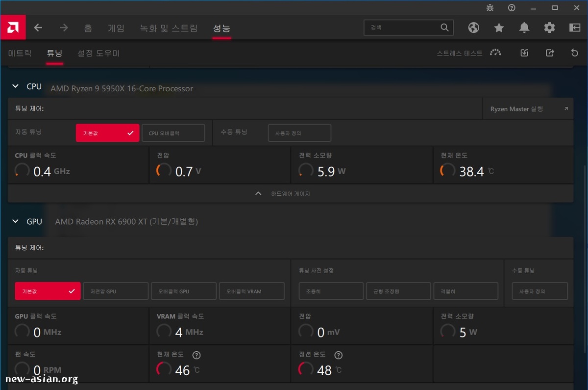Toggle the sidebar panel icon
This screenshot has height=390, width=588.
575,28
